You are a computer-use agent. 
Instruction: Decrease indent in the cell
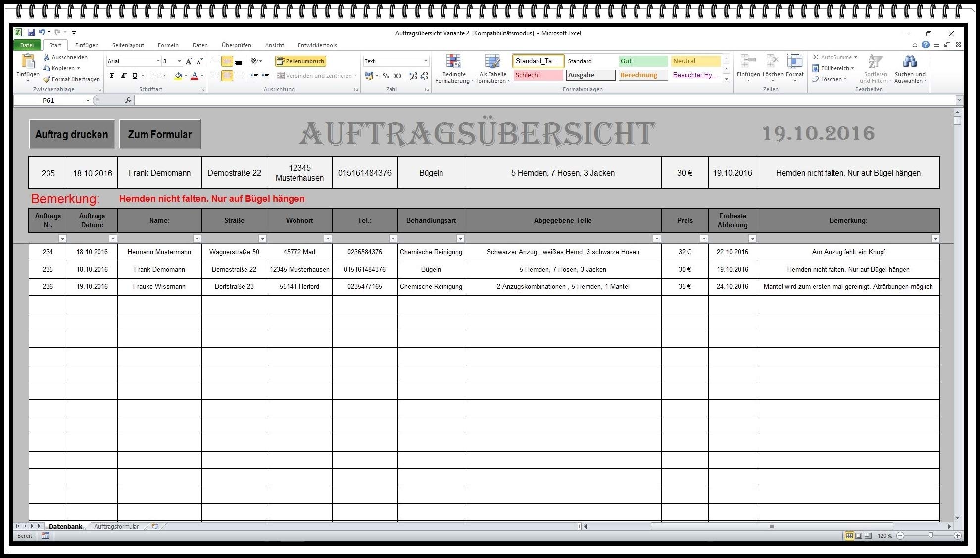[254, 76]
